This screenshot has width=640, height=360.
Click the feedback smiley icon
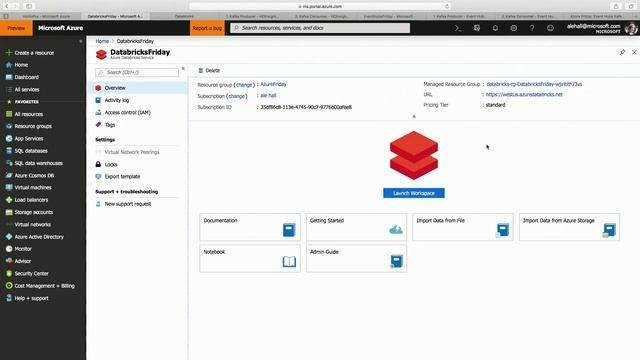(550, 28)
